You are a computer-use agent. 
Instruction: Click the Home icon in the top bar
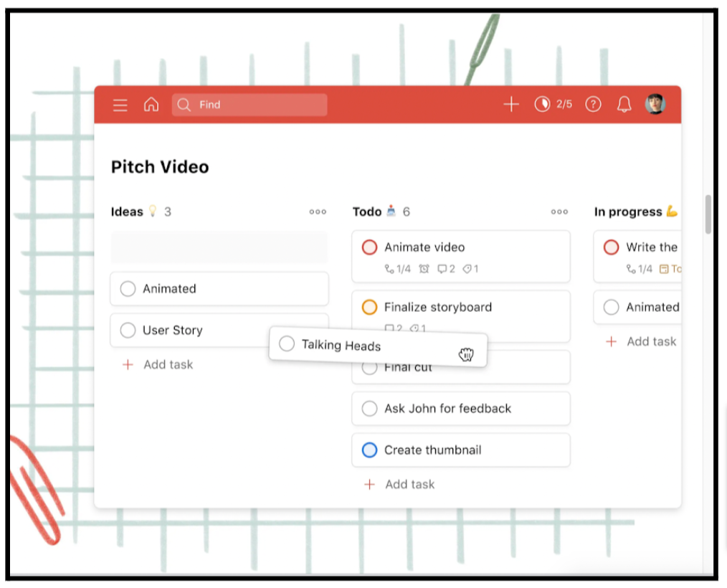pyautogui.click(x=151, y=105)
